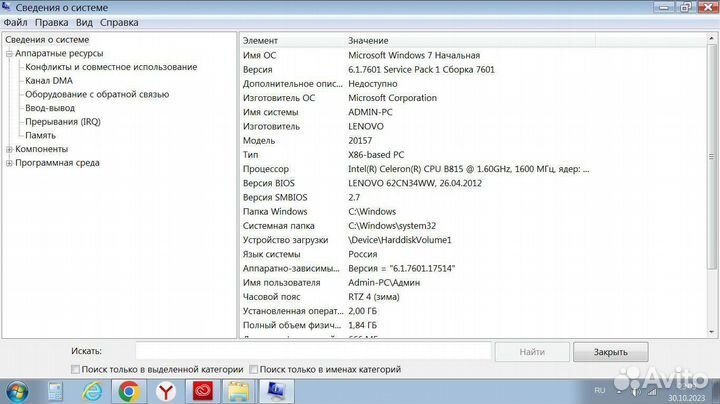Launch Internet Explorer from taskbar
Viewport: 720px width, 404px height.
tap(92, 392)
